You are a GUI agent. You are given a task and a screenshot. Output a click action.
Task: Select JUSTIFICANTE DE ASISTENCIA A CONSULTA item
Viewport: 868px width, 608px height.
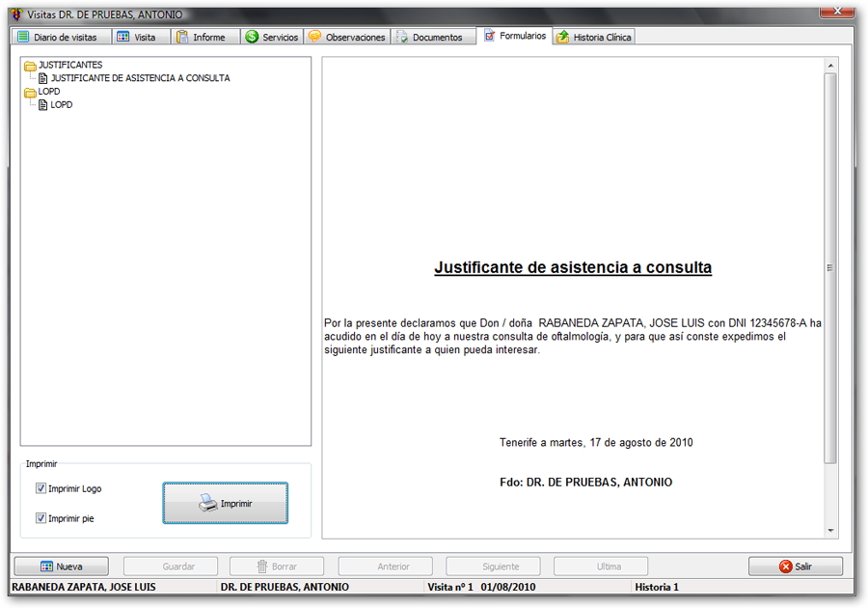140,78
